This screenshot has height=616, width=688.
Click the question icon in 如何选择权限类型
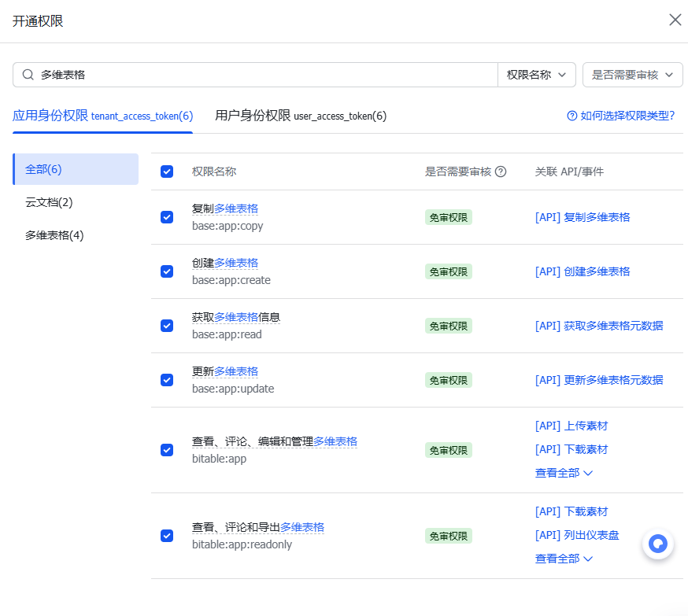[572, 116]
